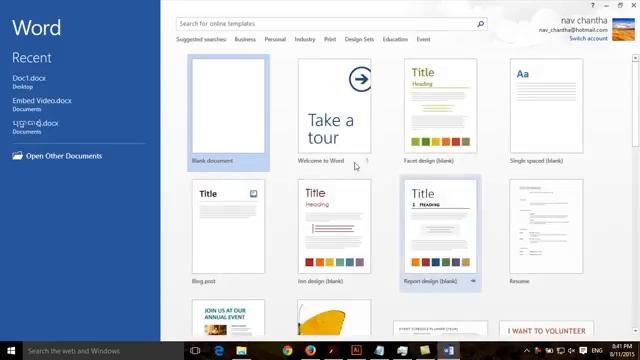Choose the Resume template
This screenshot has height=360, width=640.
tap(547, 227)
